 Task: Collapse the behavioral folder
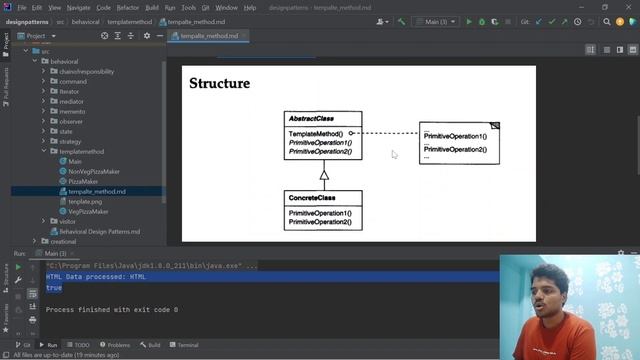pyautogui.click(x=35, y=61)
